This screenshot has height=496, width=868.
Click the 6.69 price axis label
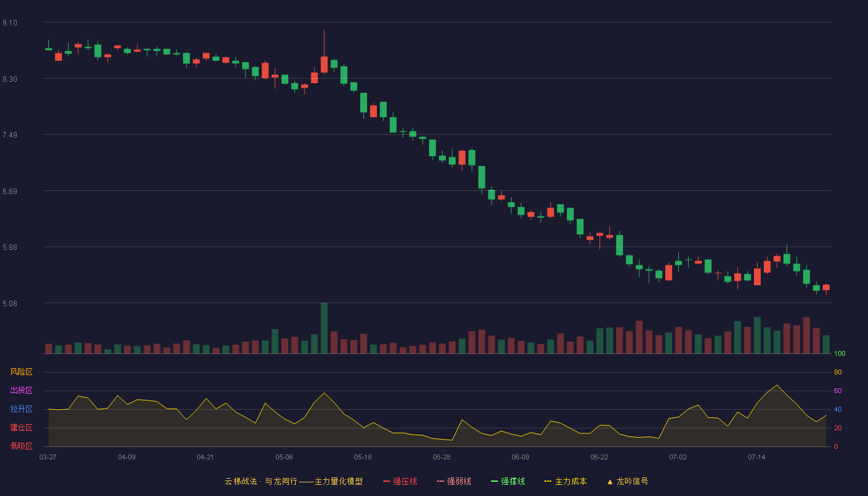(x=10, y=192)
